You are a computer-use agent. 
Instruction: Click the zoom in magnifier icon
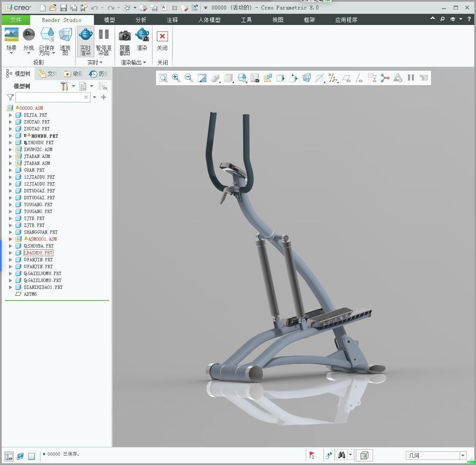176,78
